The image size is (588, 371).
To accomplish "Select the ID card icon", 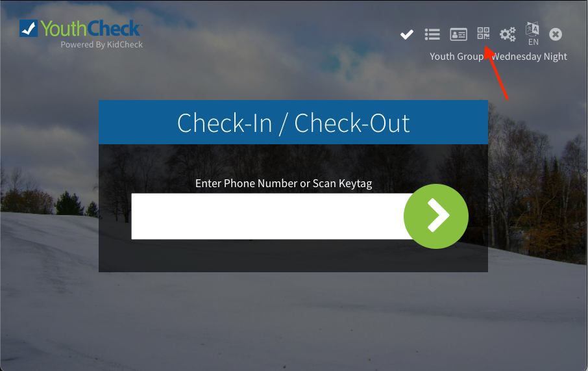I will pyautogui.click(x=458, y=34).
